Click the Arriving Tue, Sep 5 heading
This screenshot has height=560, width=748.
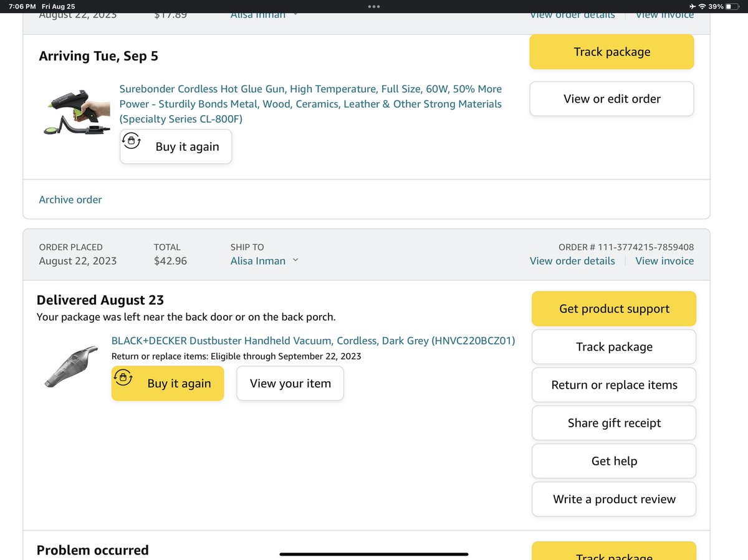tap(98, 56)
